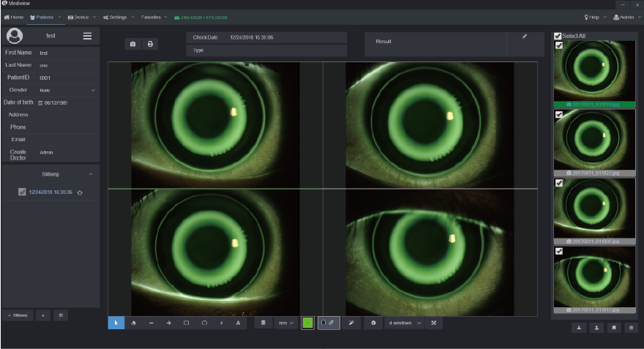Open date of birth calendar picker
Viewport: 644px width, 349px height.
40,103
